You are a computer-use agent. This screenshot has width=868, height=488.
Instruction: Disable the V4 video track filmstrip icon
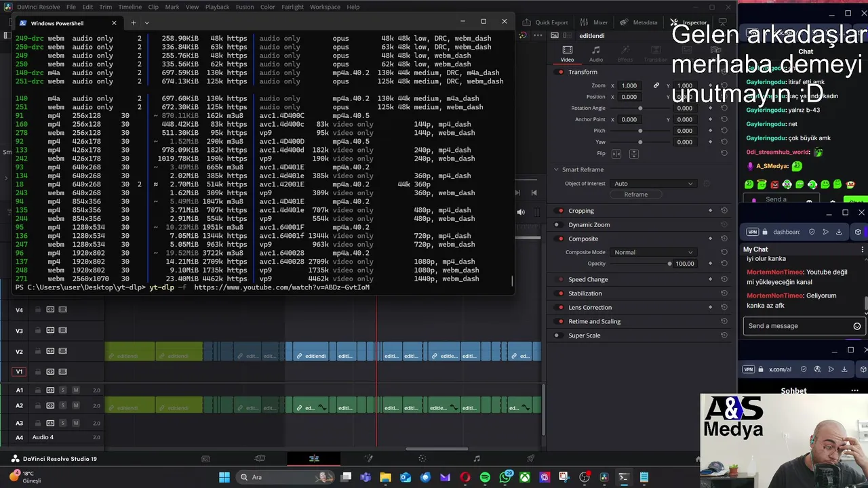tap(62, 310)
